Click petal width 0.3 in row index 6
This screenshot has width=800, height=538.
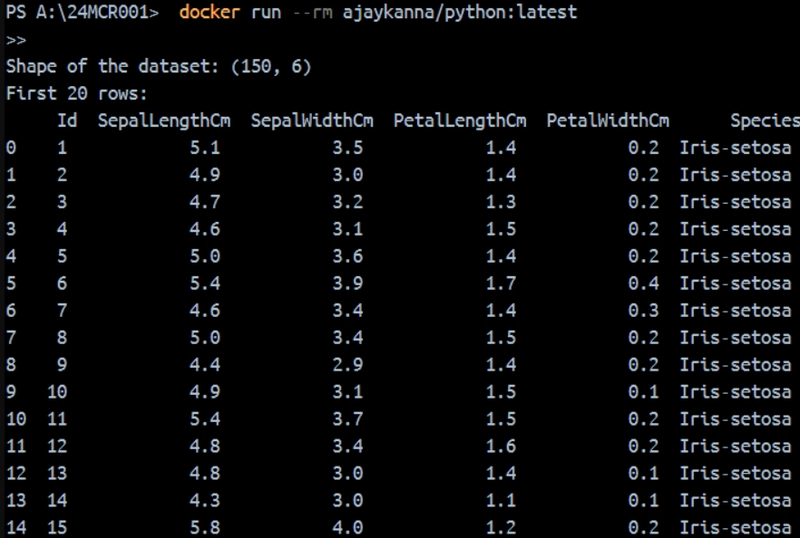[x=643, y=310]
